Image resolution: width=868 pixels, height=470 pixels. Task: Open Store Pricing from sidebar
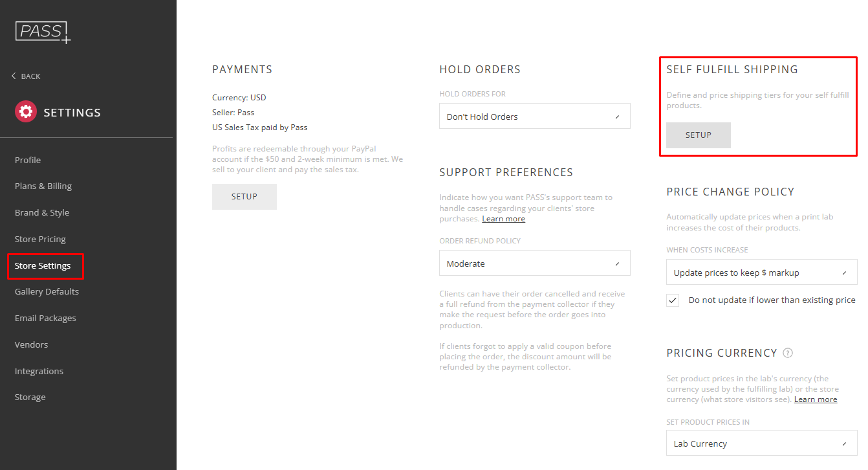tap(40, 239)
